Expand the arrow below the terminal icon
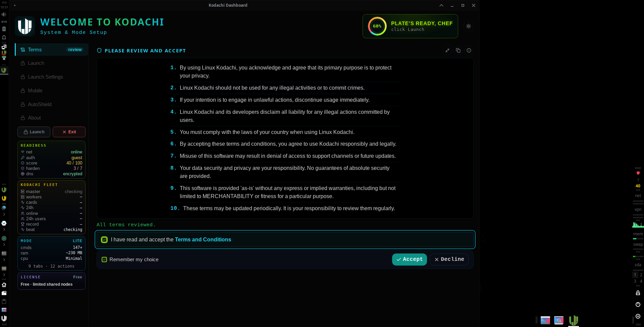The height and width of the screenshot is (327, 644). tap(4, 260)
